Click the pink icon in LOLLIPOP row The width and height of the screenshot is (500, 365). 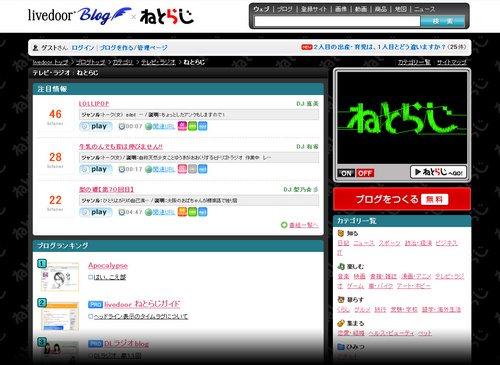pos(182,126)
